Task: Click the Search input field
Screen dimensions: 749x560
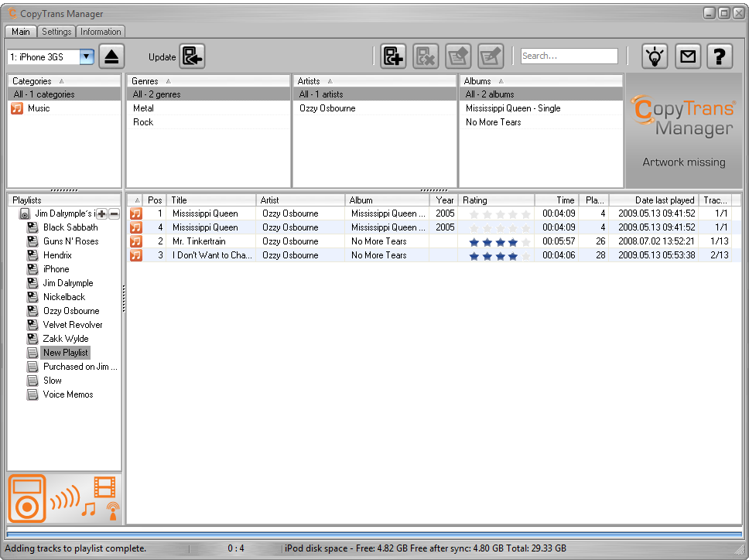Action: 569,56
